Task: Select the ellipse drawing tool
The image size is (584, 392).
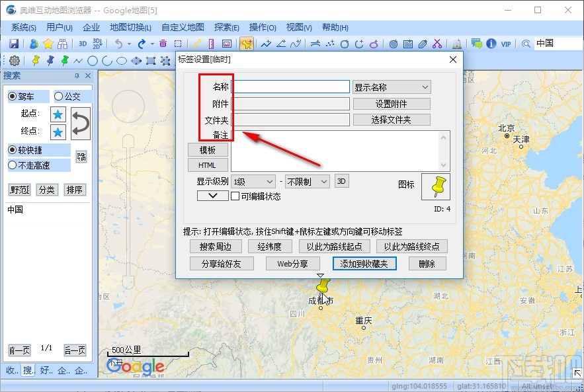Action: pyautogui.click(x=122, y=61)
